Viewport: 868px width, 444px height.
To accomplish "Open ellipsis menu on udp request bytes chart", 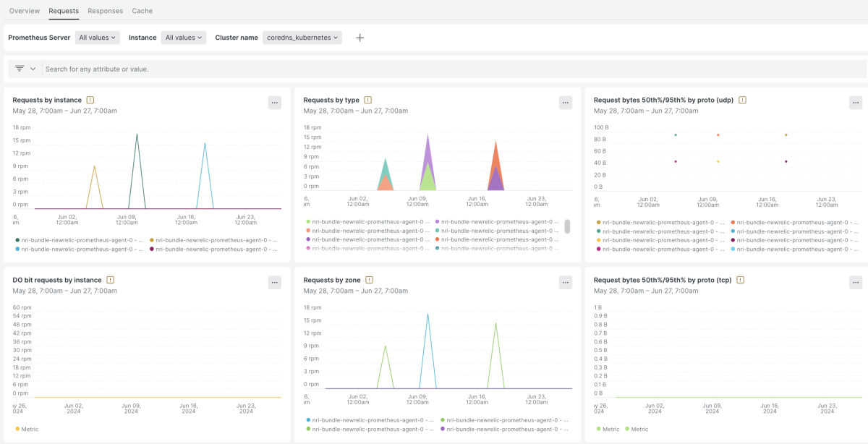I will [x=856, y=103].
